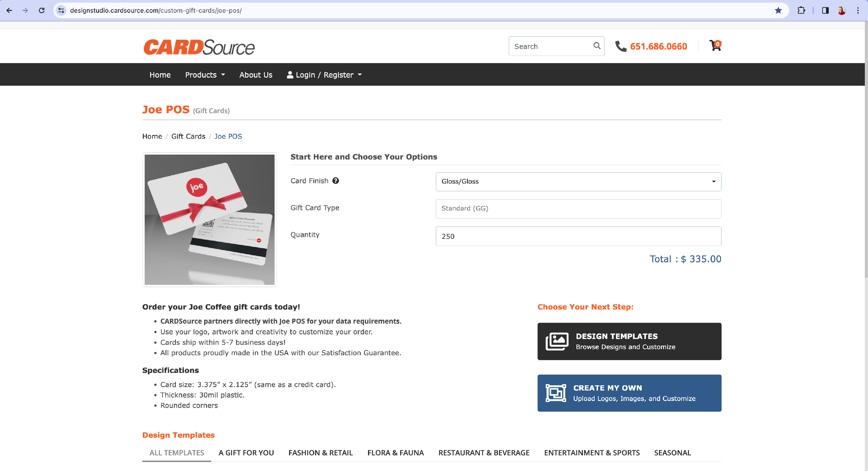Screen dimensions: 868x471
Task: Select the RESTAURANT & BEVERAGE tab
Action: pos(484,452)
